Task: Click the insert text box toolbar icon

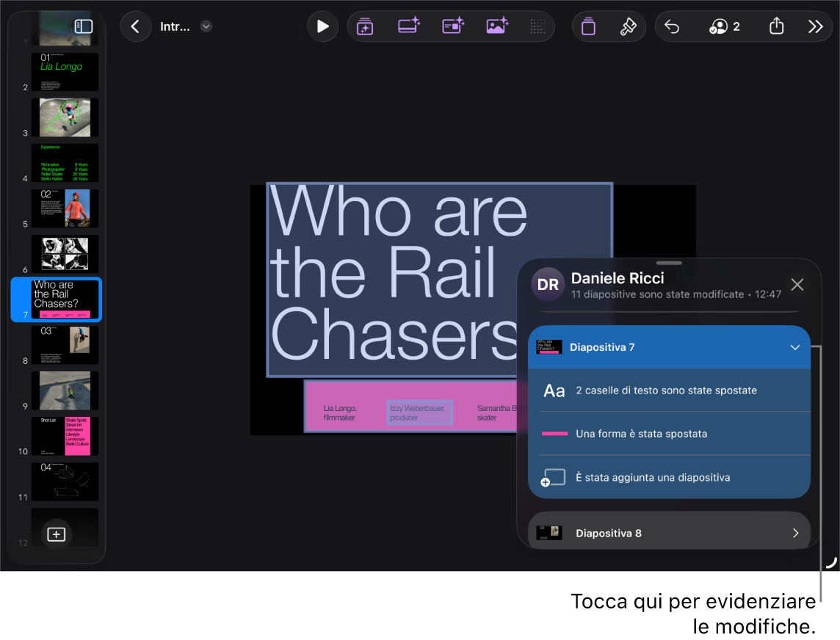Action: point(409,26)
